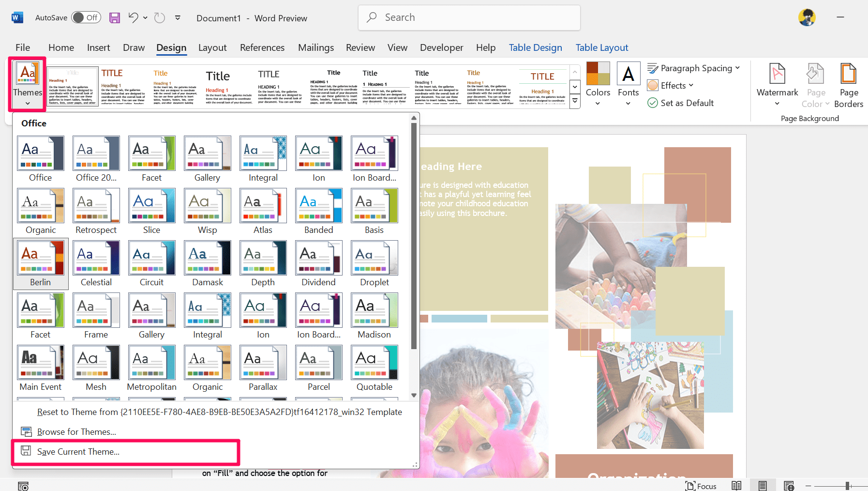Image resolution: width=868 pixels, height=491 pixels.
Task: Click style gallery row down arrow
Action: [575, 87]
